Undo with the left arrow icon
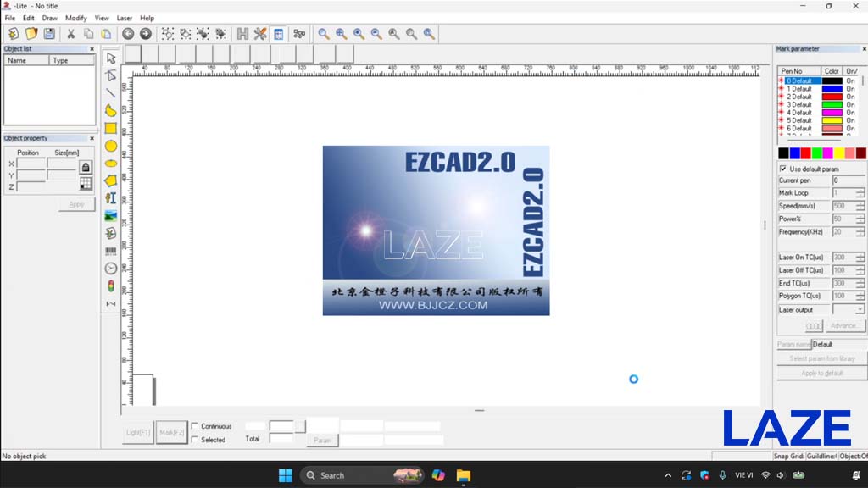The width and height of the screenshot is (868, 488). [128, 34]
